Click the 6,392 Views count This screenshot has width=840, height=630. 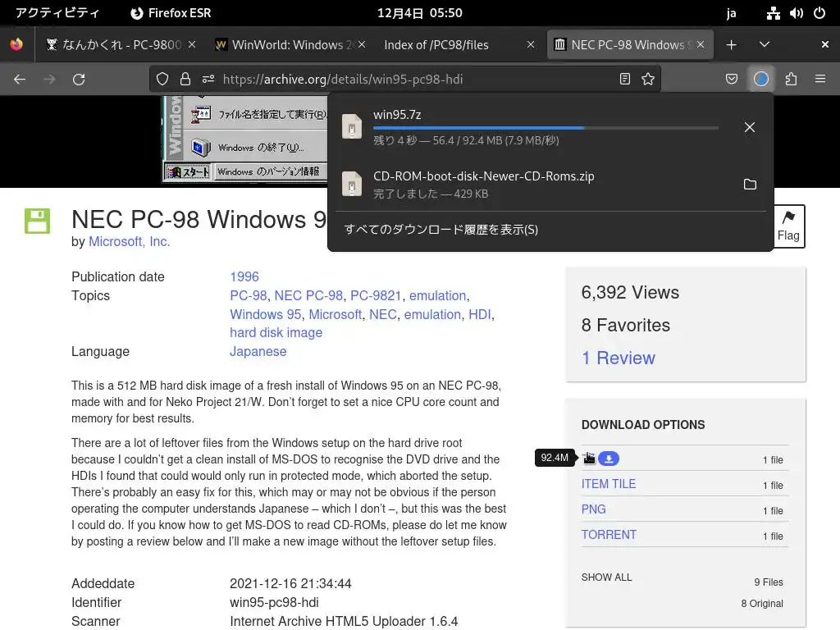pyautogui.click(x=630, y=292)
